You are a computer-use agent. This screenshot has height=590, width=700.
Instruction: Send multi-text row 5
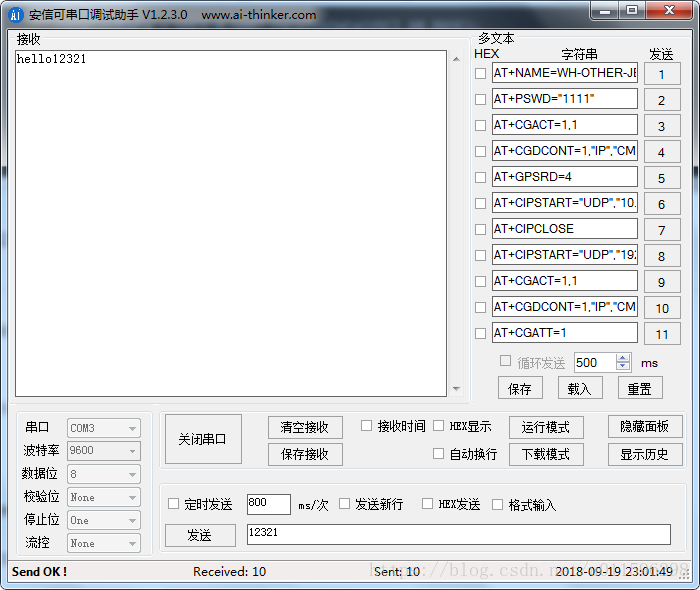click(x=662, y=178)
